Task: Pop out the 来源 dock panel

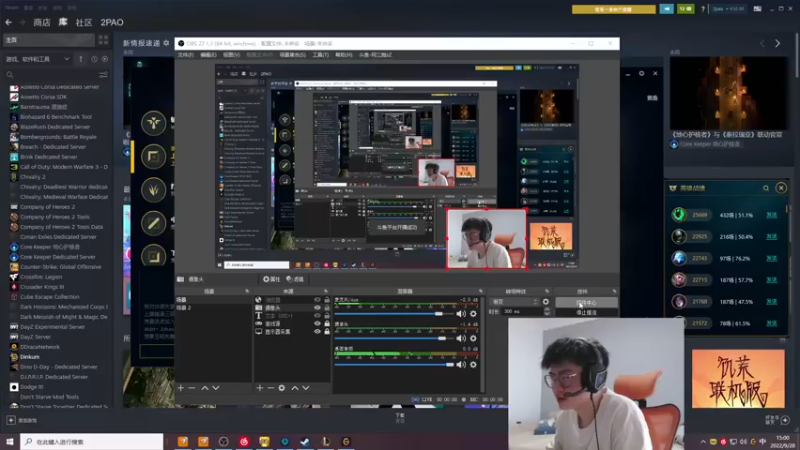Action: pyautogui.click(x=326, y=291)
